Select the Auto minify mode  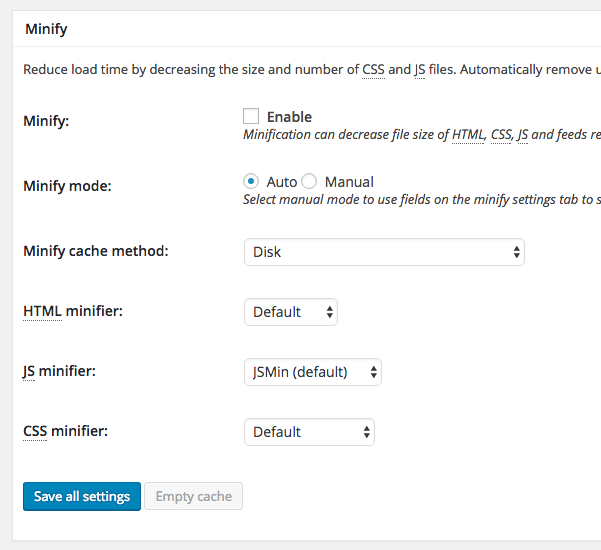click(x=251, y=182)
